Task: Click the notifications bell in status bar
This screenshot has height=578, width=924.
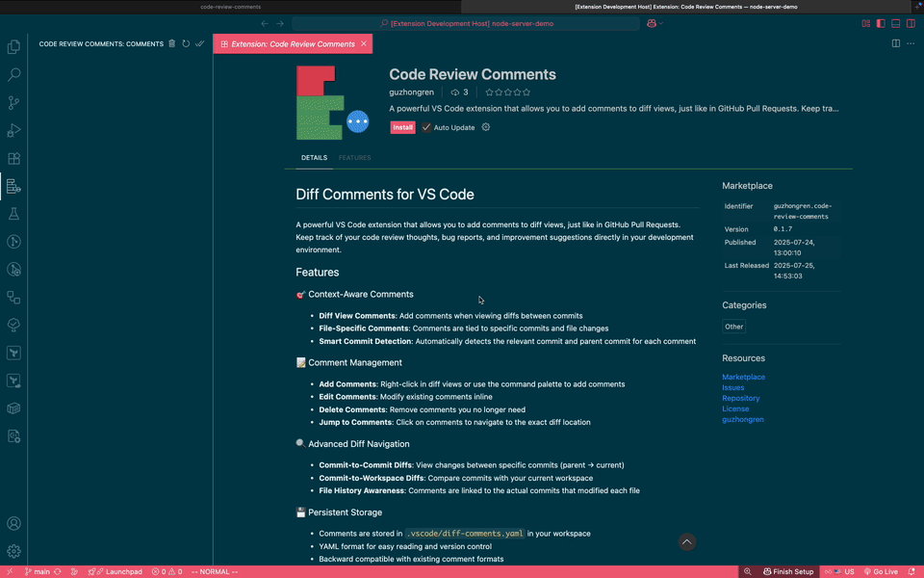Action: pyautogui.click(x=912, y=571)
